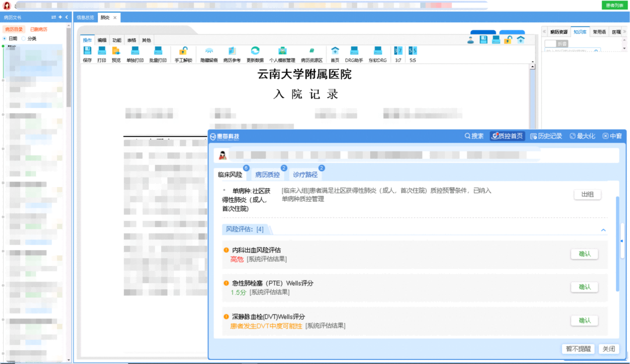
Task: Select the 表格 ribbon tab
Action: pos(131,40)
